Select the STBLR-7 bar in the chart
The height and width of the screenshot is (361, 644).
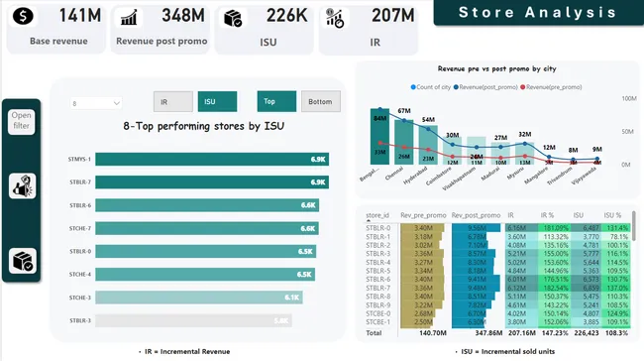212,182
